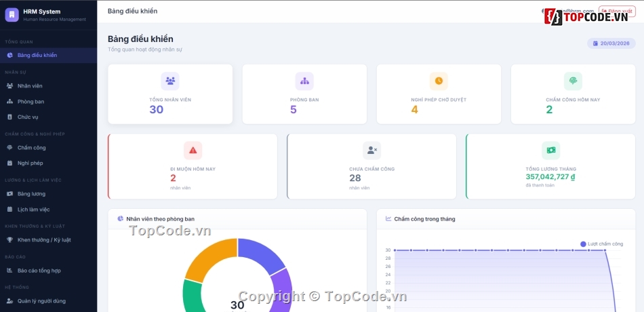Click the Đi muộn hôm nay warning icon

point(193,151)
